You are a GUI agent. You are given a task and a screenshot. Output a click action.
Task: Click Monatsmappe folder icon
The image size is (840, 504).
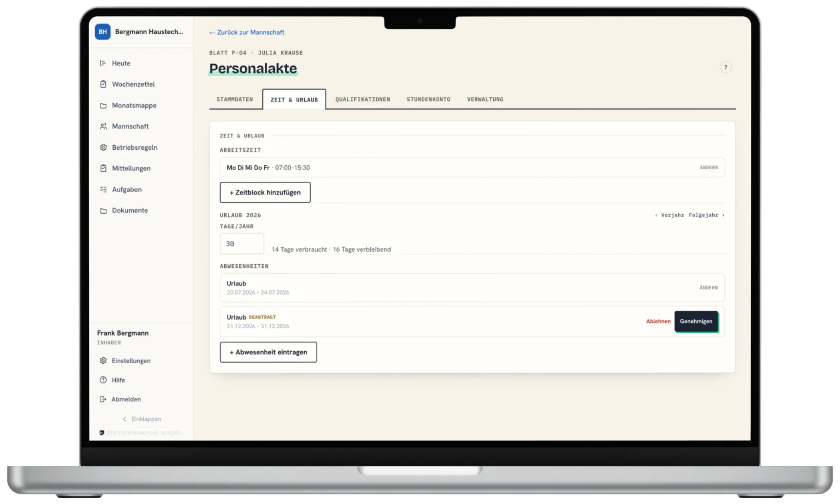pos(103,105)
